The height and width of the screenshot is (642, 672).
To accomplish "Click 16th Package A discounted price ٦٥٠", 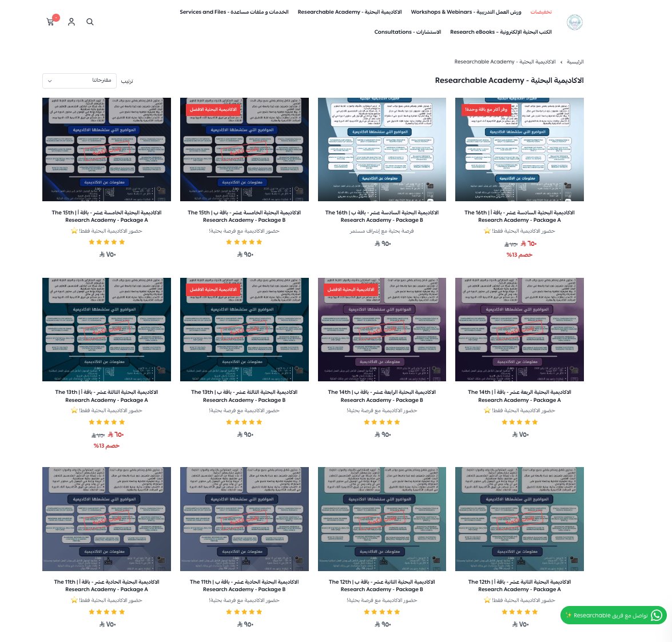I will point(529,244).
